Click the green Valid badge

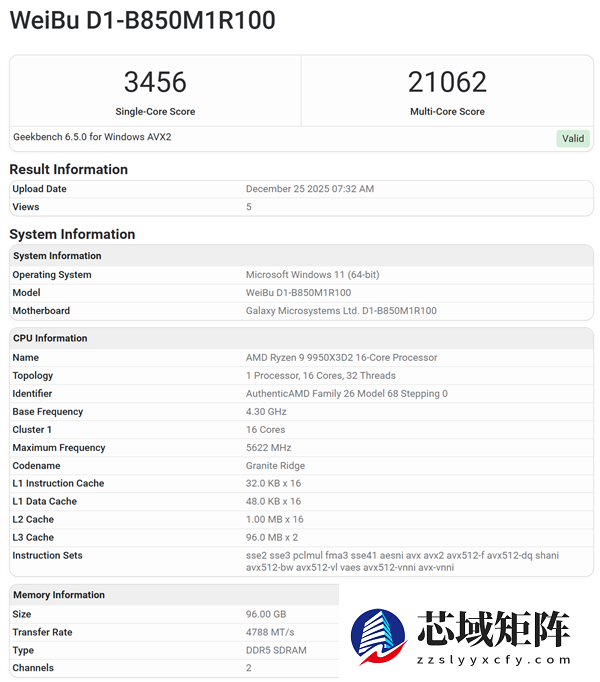point(573,138)
